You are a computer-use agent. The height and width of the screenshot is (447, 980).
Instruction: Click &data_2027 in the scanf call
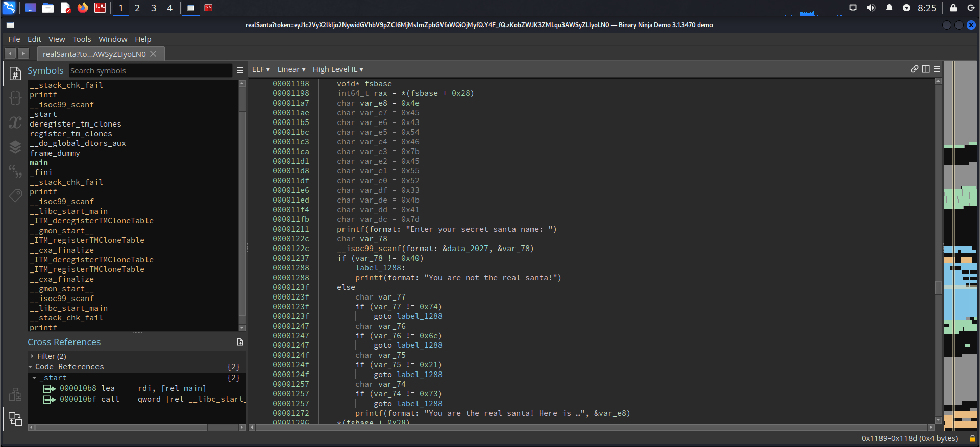pos(465,249)
